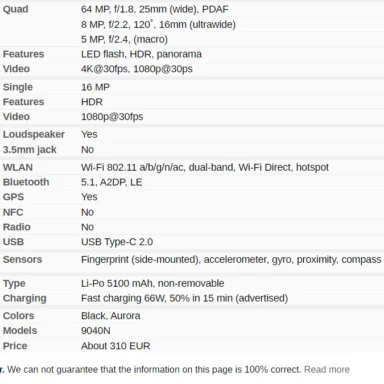The width and height of the screenshot is (384, 384).
Task: Open the Read more link
Action: pos(327,369)
